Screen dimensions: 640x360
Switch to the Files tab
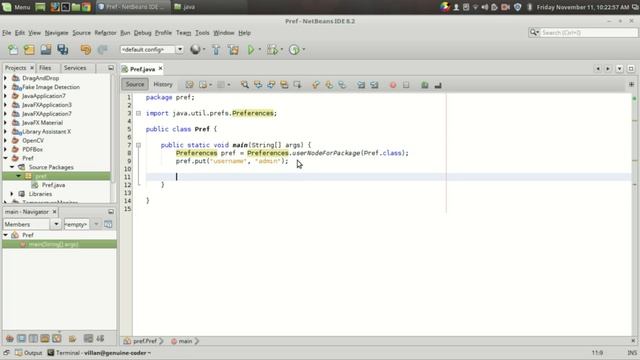tap(45, 68)
